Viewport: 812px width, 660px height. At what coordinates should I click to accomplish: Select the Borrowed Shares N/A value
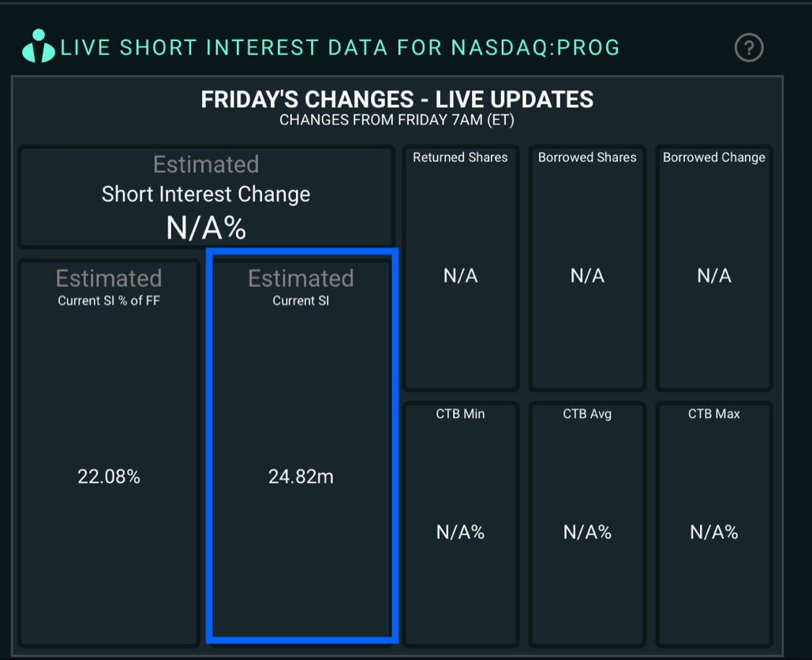point(587,276)
